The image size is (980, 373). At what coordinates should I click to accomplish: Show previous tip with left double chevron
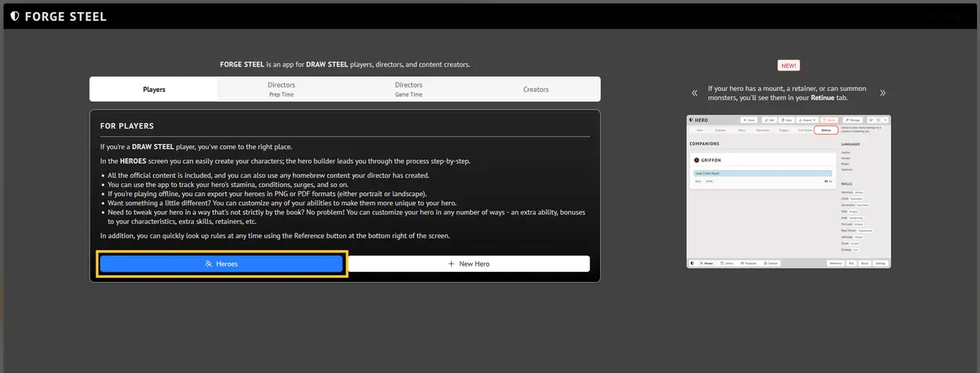pyautogui.click(x=694, y=93)
